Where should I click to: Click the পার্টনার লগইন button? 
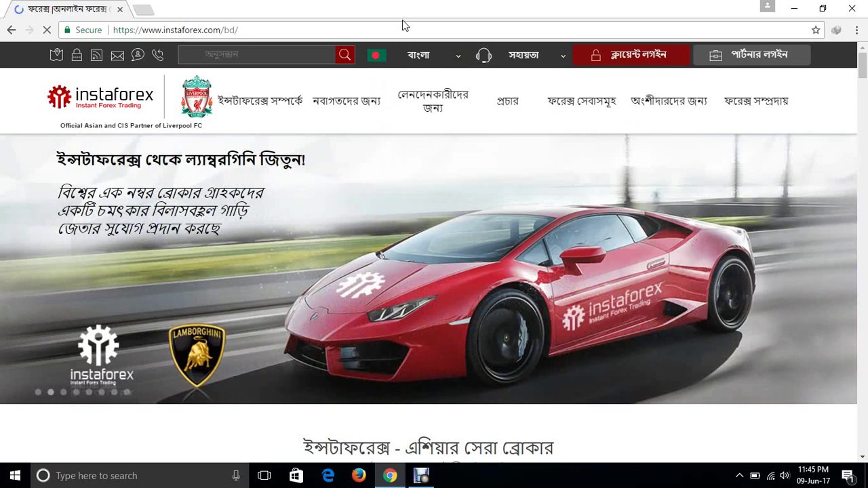pos(751,55)
